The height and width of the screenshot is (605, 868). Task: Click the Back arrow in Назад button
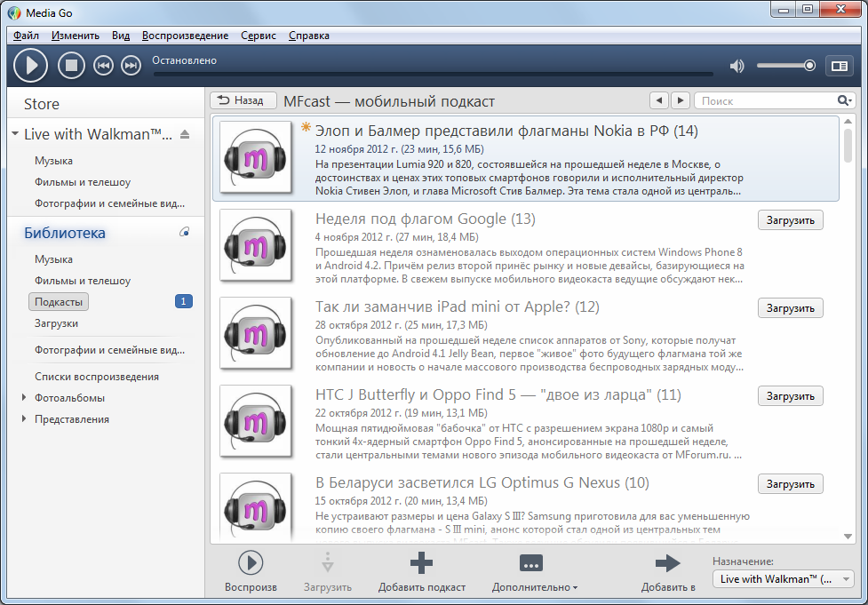223,100
